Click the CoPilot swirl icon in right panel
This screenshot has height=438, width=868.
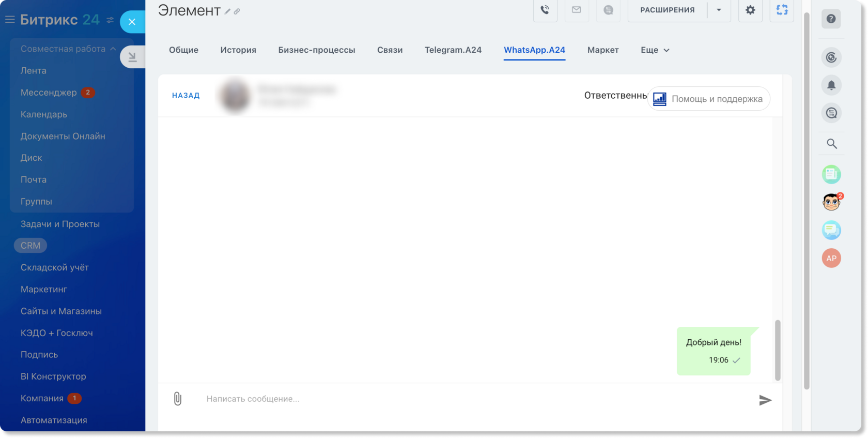pyautogui.click(x=831, y=57)
